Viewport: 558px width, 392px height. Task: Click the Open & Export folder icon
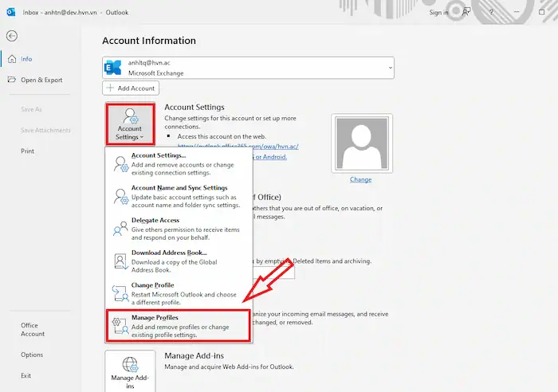coord(12,80)
